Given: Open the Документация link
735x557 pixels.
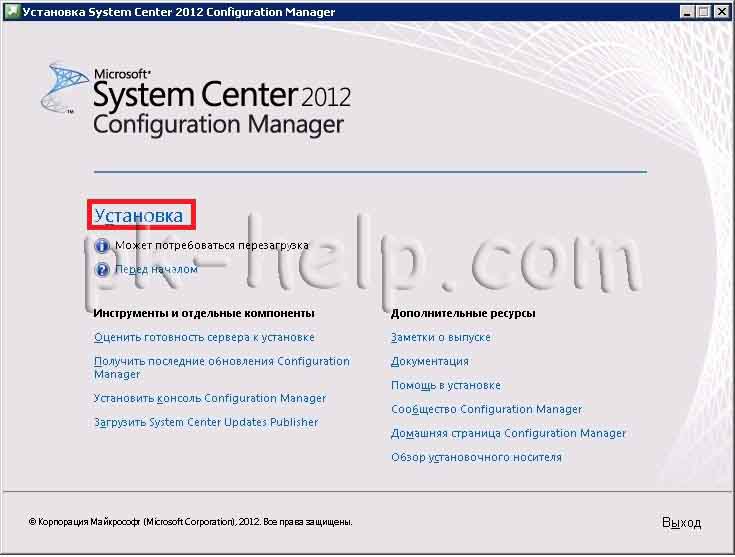Looking at the screenshot, I should [430, 361].
